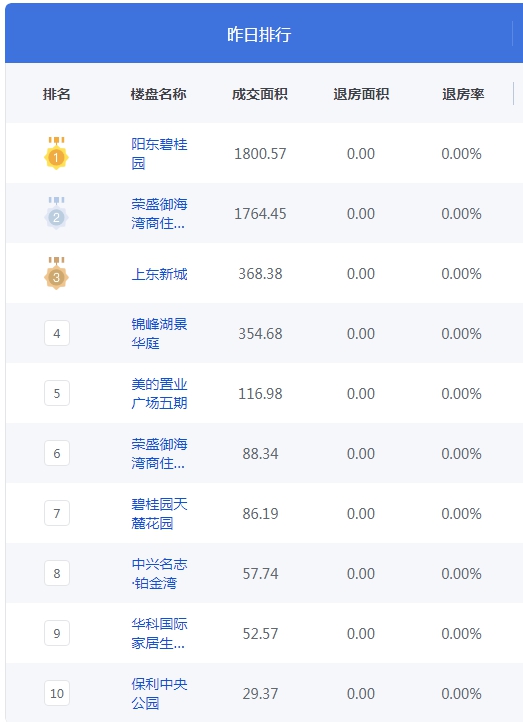The width and height of the screenshot is (523, 722).
Task: Click the 退房率 column header
Action: pyautogui.click(x=463, y=94)
